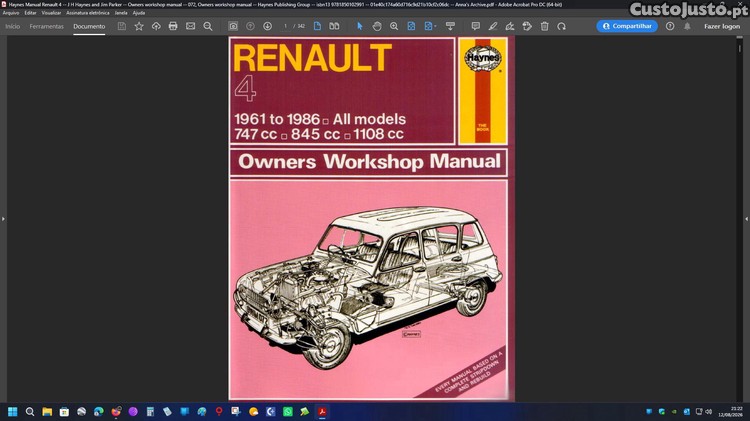Click the Adobe Acrobat taskbar icon
The image size is (750, 421).
pos(322,411)
